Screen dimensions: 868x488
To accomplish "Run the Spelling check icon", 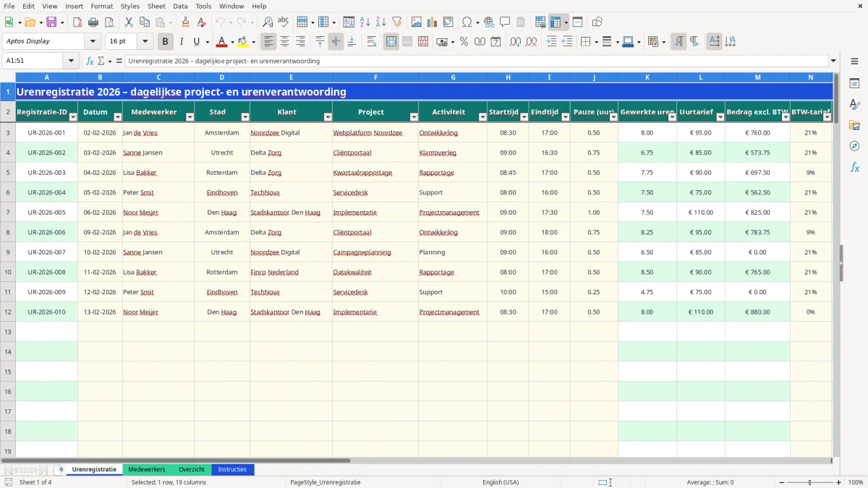I will (x=284, y=22).
